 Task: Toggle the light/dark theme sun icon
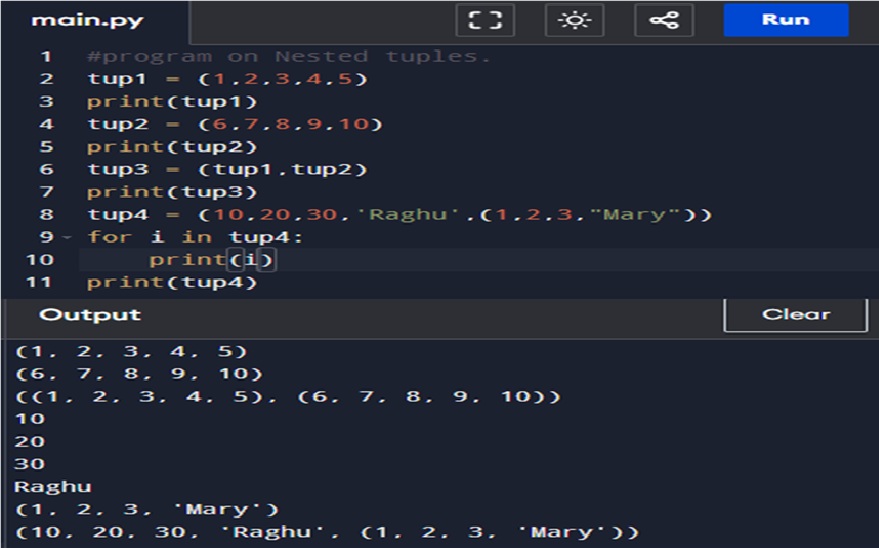(x=574, y=20)
